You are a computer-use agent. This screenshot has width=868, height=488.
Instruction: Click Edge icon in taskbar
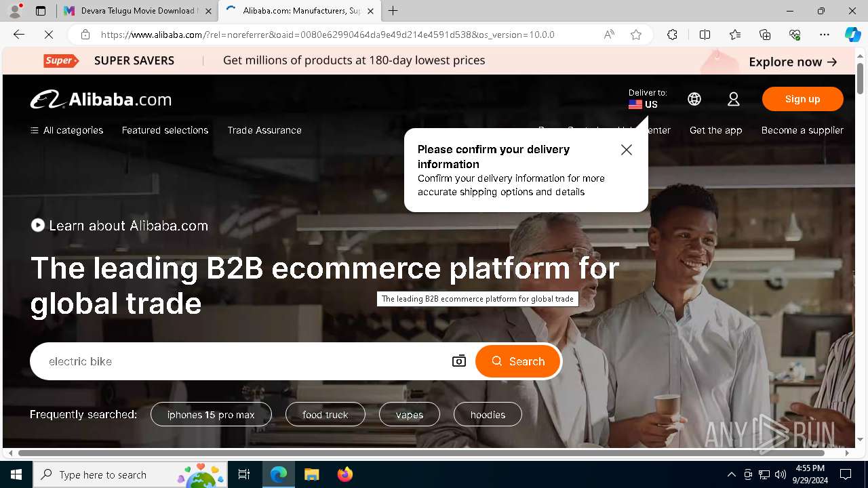coord(279,474)
